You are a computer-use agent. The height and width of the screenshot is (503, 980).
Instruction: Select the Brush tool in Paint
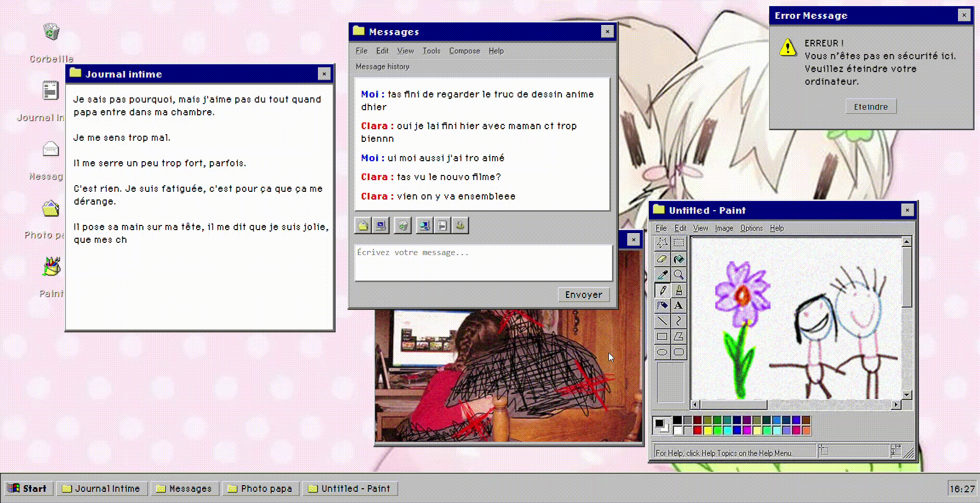679,290
